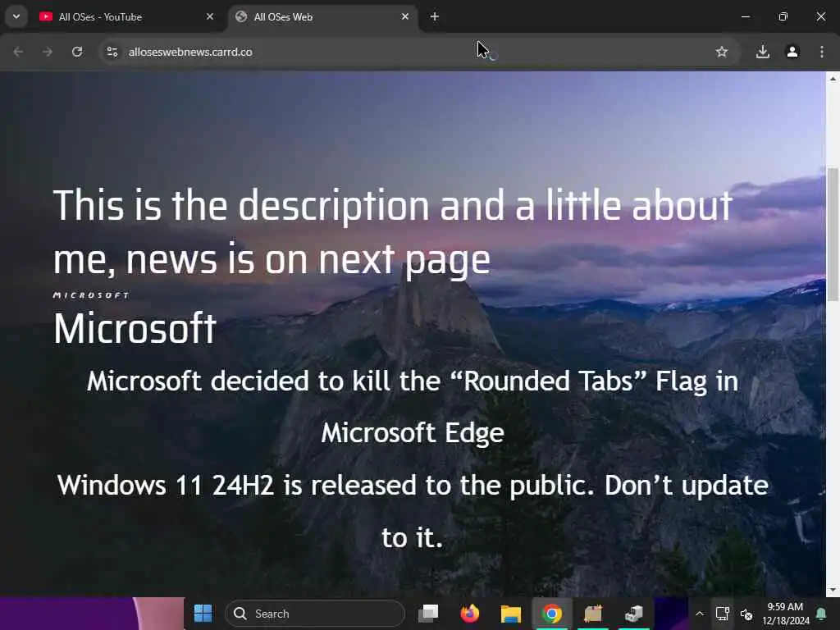Image resolution: width=840 pixels, height=630 pixels.
Task: Open the computer-and-disc taskbar app
Action: click(634, 614)
